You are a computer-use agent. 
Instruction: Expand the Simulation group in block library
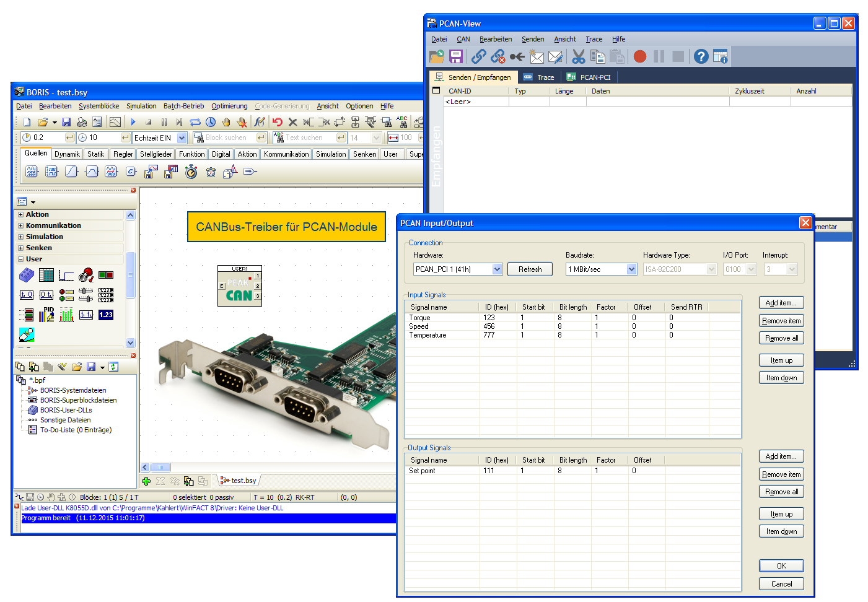pyautogui.click(x=20, y=237)
